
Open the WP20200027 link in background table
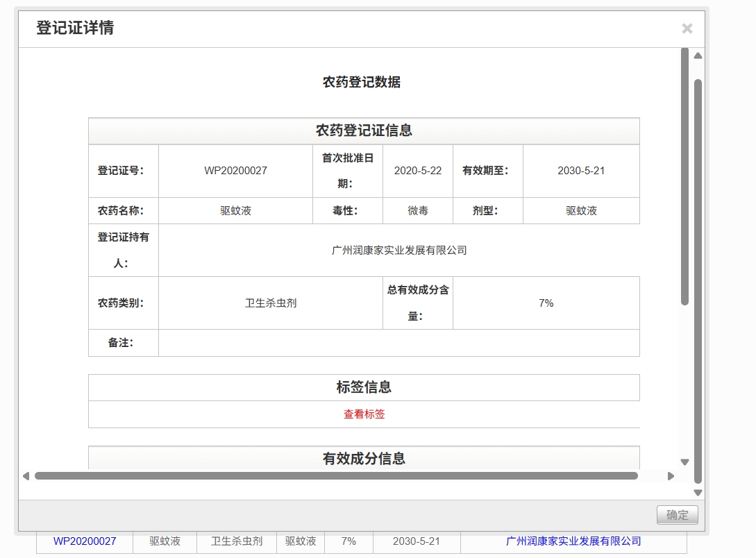[x=85, y=541]
